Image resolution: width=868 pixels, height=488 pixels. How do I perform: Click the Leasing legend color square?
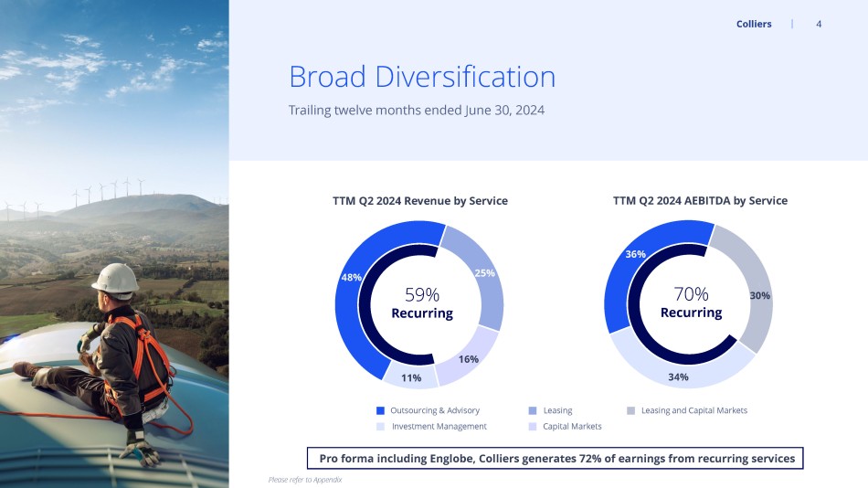[x=533, y=410]
